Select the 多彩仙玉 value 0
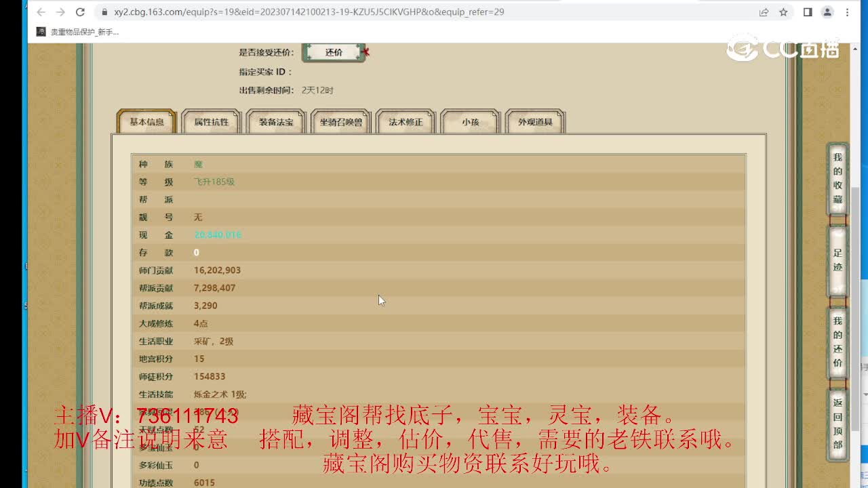Image resolution: width=868 pixels, height=488 pixels. (x=197, y=465)
